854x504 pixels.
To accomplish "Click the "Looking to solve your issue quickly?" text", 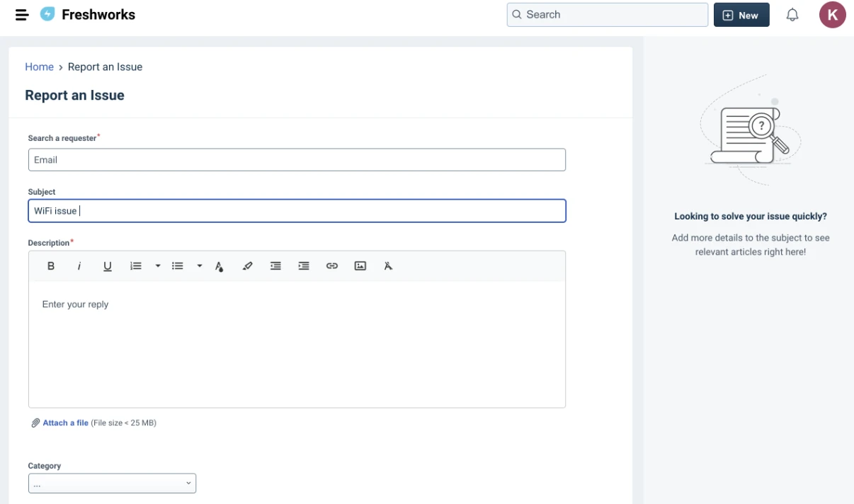I will [x=751, y=217].
